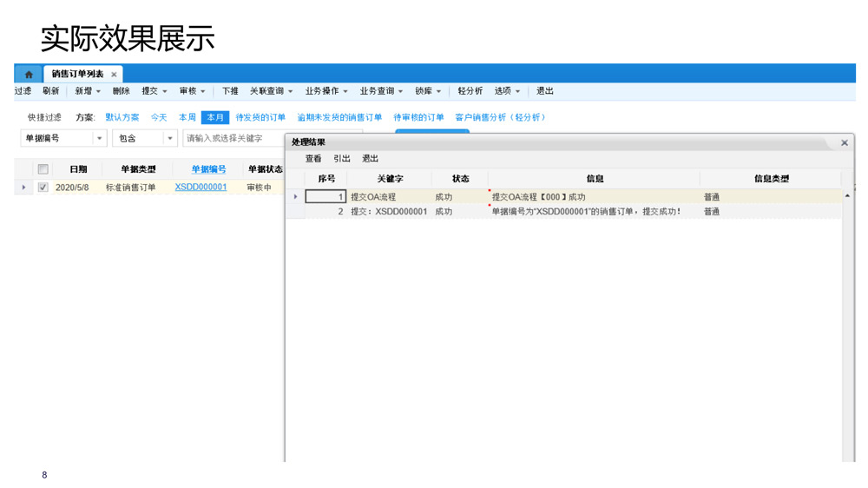Click the 日期 column header

click(x=79, y=169)
